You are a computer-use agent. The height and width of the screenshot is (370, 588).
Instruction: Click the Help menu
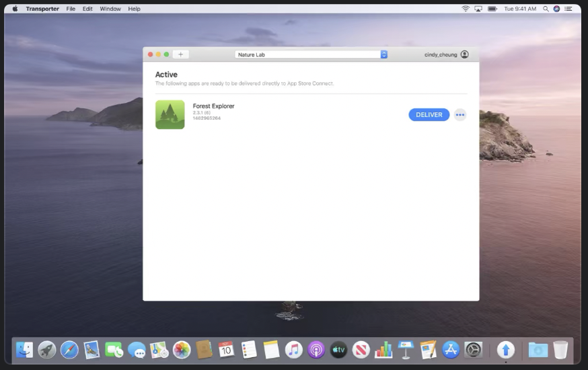(x=134, y=9)
